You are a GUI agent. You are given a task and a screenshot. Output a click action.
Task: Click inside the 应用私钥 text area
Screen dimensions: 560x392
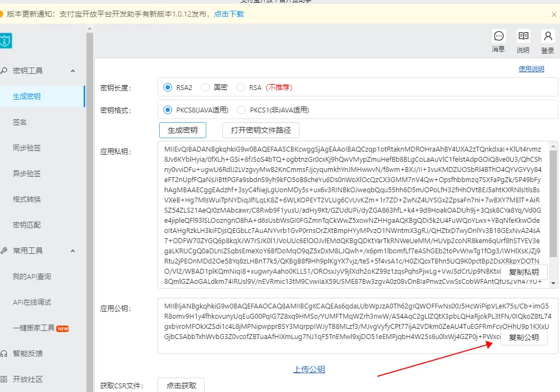[353, 215]
